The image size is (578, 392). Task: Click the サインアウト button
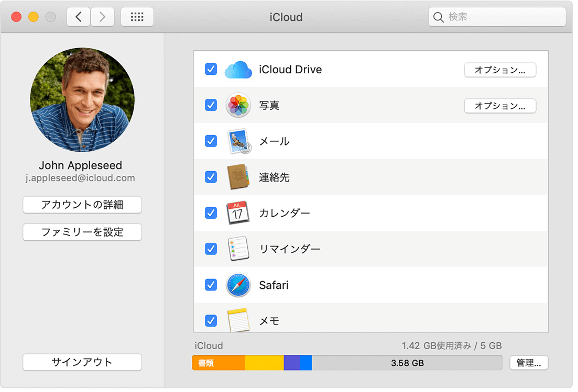pyautogui.click(x=82, y=362)
